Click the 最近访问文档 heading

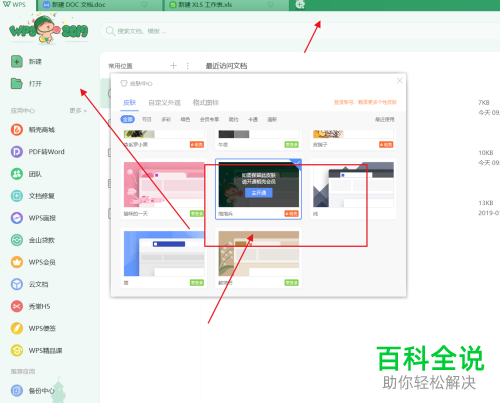point(226,66)
